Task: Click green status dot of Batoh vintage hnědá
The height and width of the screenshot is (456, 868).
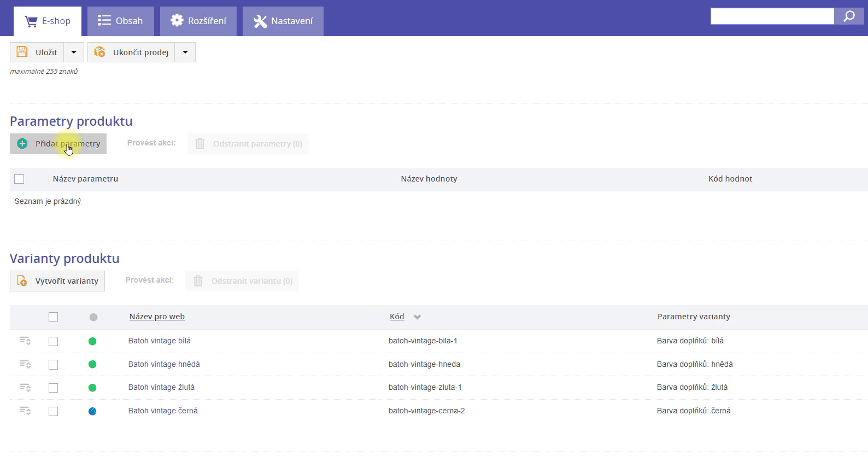Action: pyautogui.click(x=92, y=364)
